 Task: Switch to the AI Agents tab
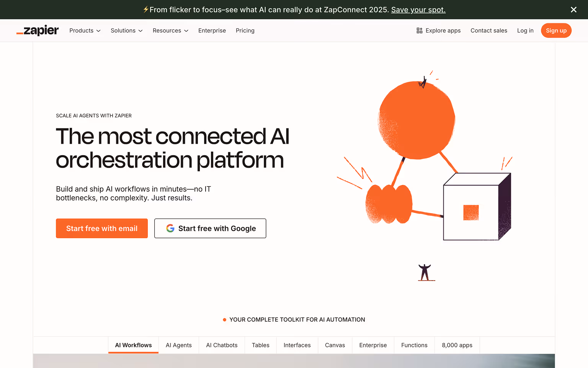(178, 345)
